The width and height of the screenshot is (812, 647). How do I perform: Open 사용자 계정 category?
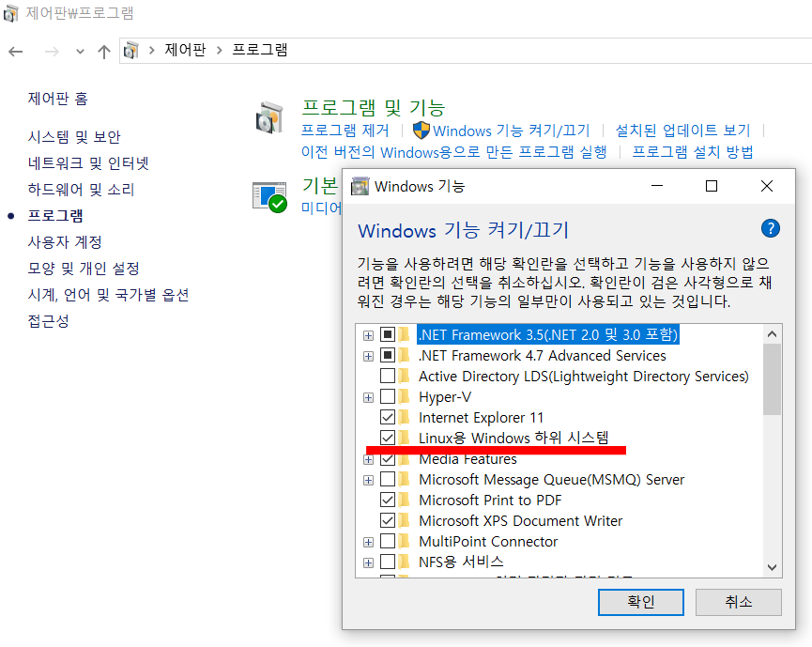click(x=65, y=242)
